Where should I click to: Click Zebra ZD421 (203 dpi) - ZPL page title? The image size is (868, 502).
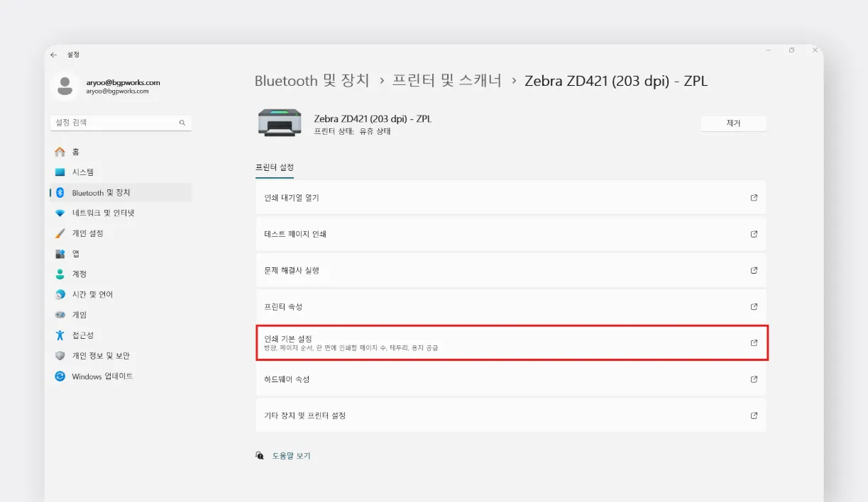(616, 81)
